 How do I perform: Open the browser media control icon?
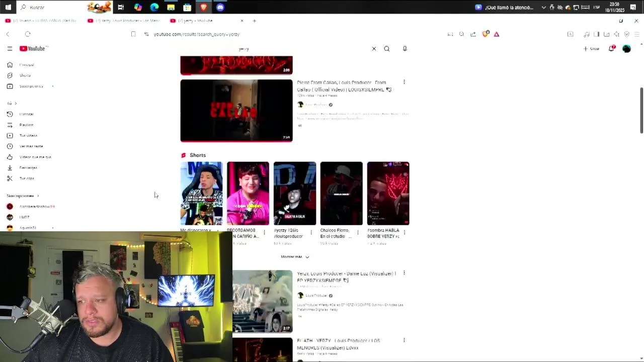point(587,34)
